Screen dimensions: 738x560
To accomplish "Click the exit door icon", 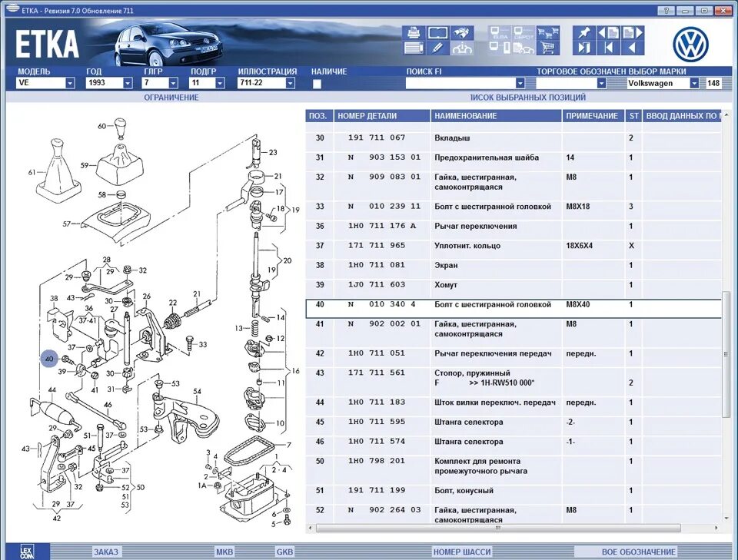I will tap(584, 48).
